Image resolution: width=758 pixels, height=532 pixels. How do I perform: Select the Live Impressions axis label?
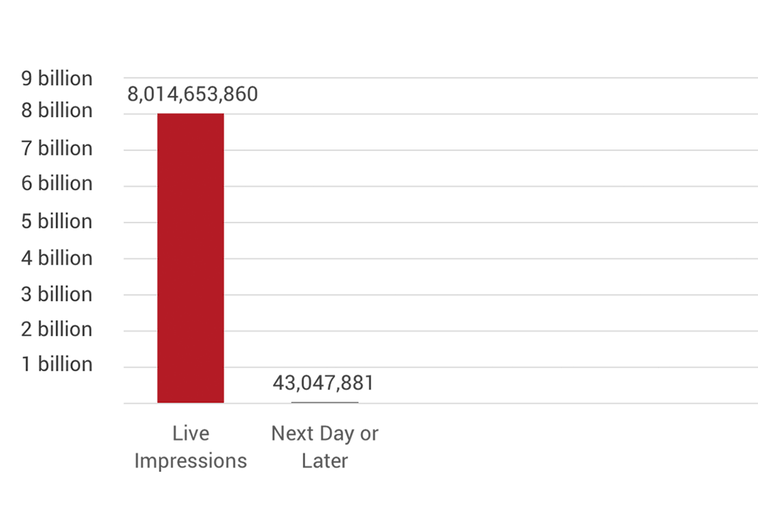(190, 447)
